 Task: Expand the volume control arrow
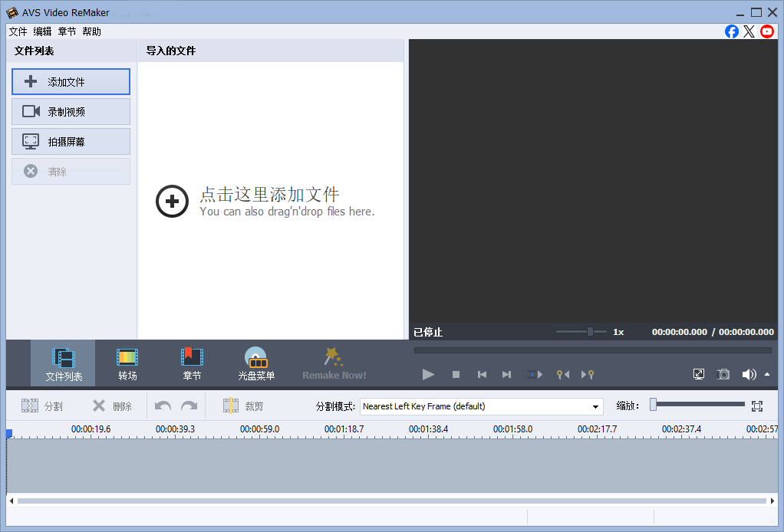point(765,375)
